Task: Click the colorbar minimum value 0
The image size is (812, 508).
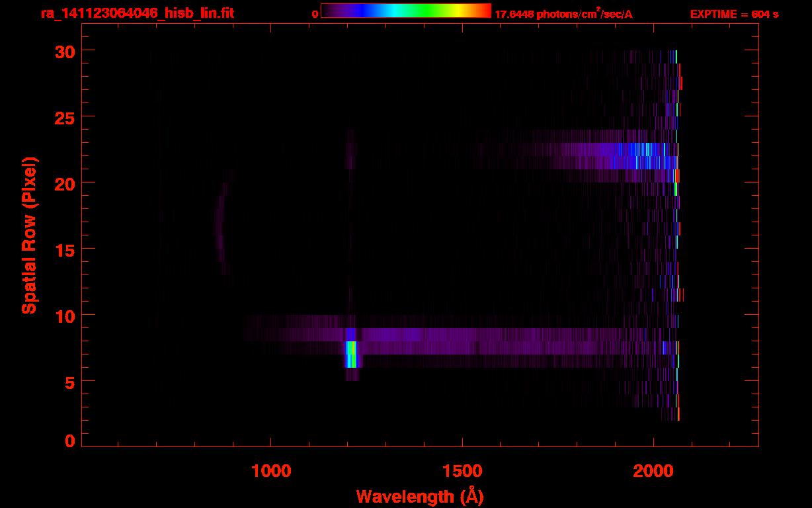Action: [315, 14]
